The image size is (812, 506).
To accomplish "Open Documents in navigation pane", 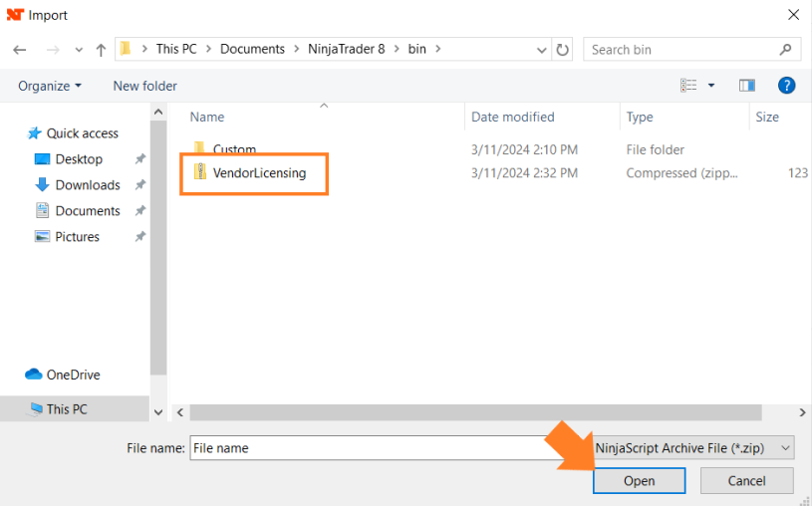I will coord(77,211).
